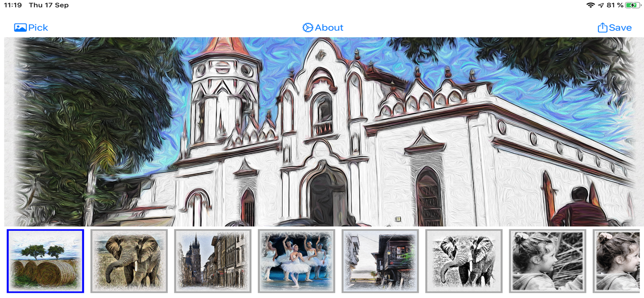This screenshot has width=644, height=298.
Task: Tap the Save share icon
Action: (x=603, y=28)
